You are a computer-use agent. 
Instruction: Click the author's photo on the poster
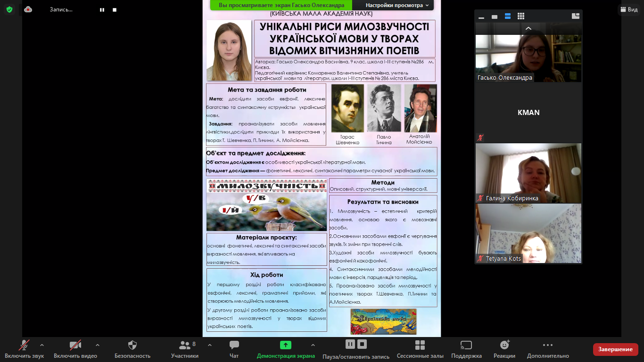tap(229, 50)
